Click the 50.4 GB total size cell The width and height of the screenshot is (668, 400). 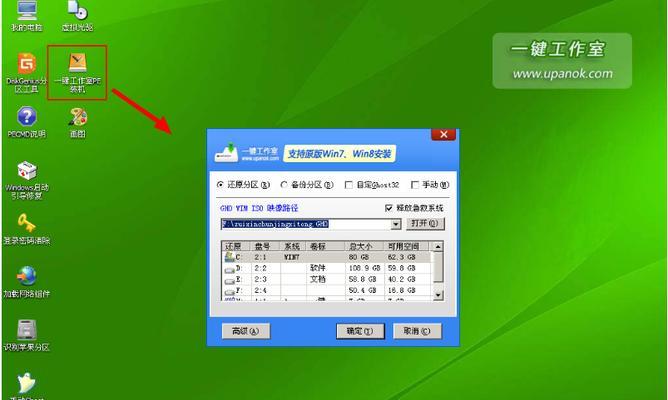click(362, 291)
